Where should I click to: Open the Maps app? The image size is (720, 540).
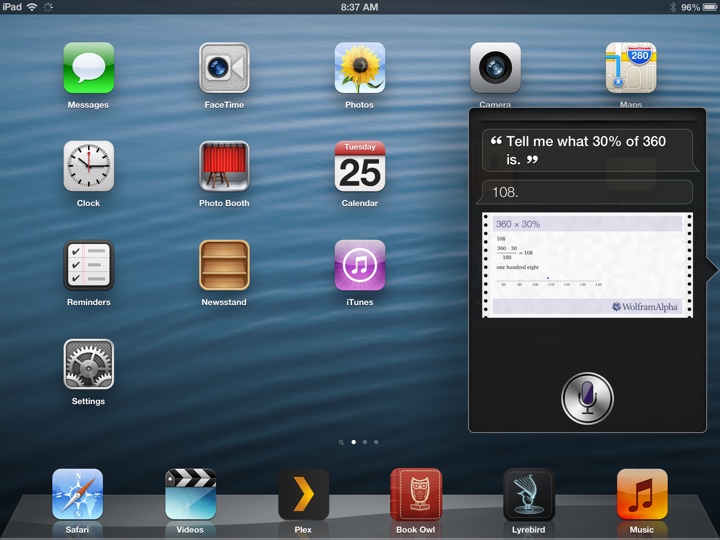click(631, 68)
